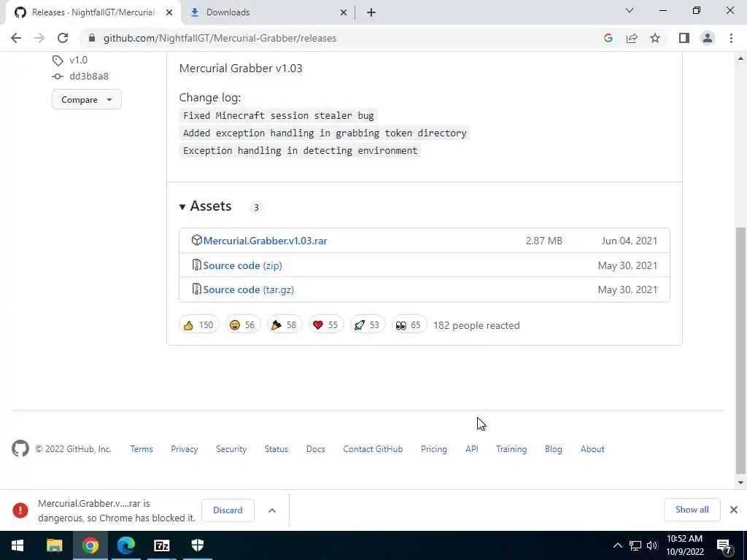React with the heart emoji 55

pyautogui.click(x=326, y=324)
